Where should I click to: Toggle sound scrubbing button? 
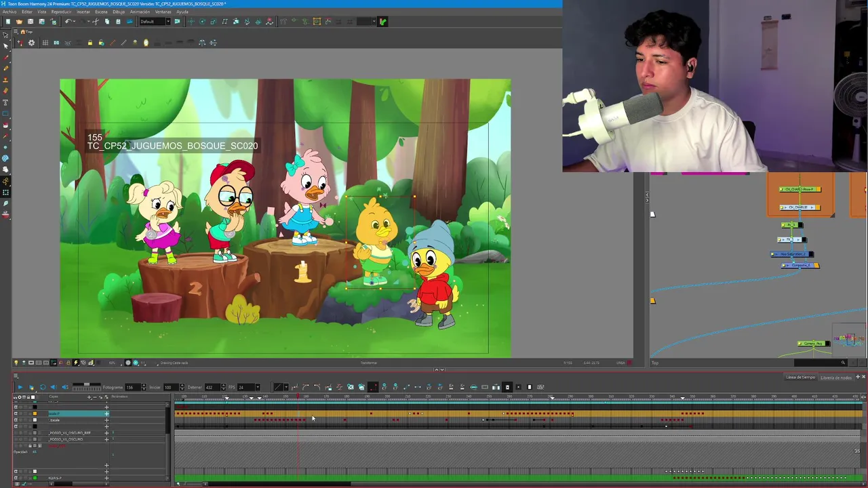[65, 387]
